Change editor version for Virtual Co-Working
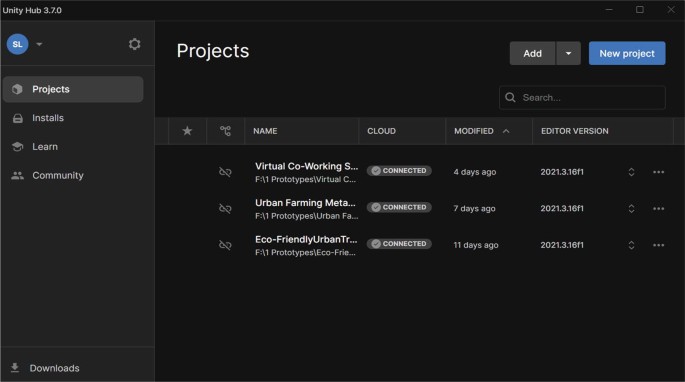The width and height of the screenshot is (685, 382). point(631,172)
